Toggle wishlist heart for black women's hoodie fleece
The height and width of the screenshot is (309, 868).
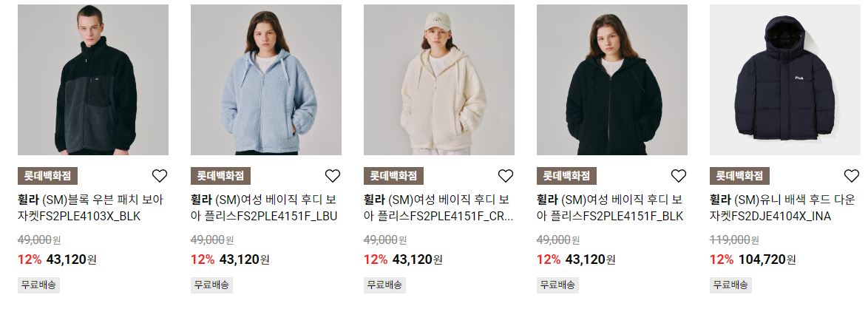point(678,176)
